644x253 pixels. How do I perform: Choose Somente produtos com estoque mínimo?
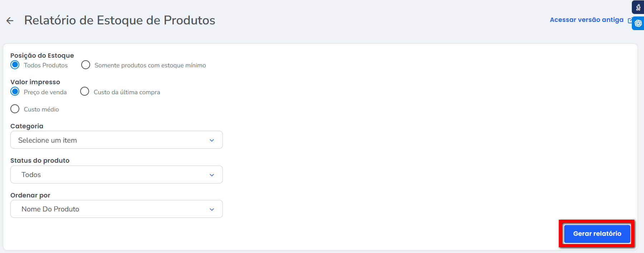(86, 65)
